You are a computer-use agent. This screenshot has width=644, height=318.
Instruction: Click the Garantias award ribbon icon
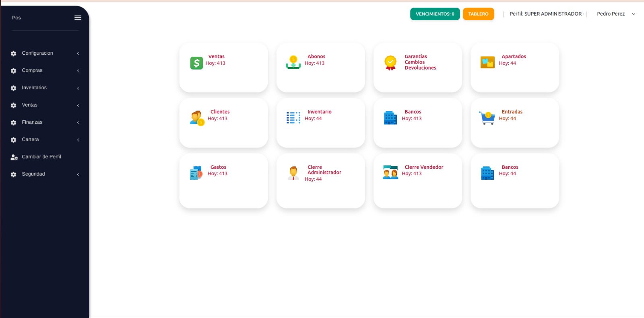pos(390,63)
